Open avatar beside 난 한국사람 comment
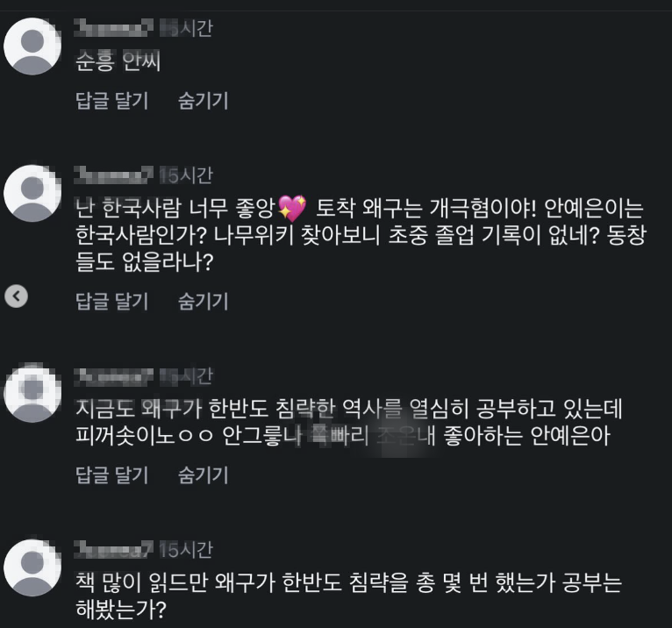This screenshot has height=628, width=672. (x=32, y=193)
